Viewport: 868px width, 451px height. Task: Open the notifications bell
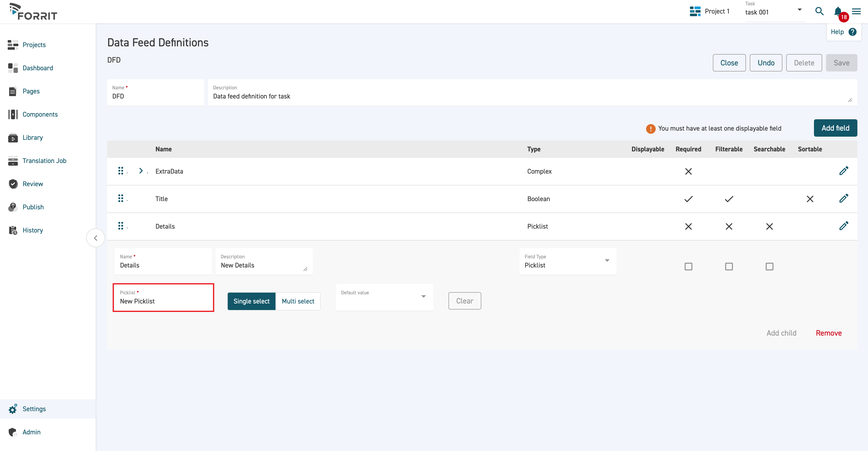838,11
